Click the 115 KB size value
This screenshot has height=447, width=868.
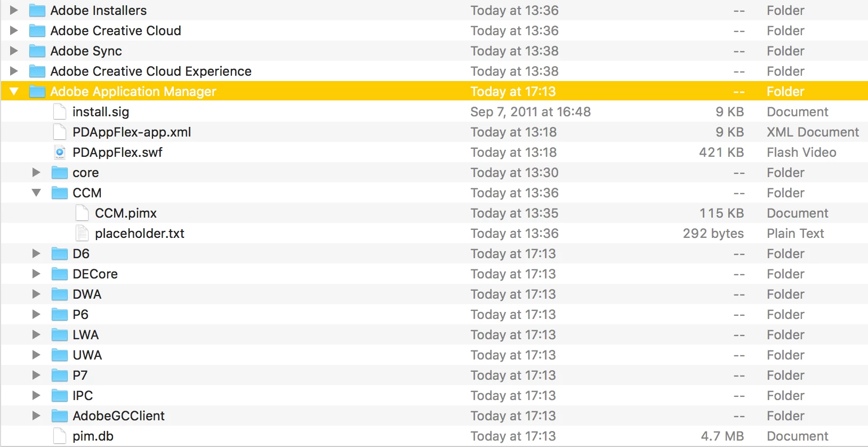721,213
